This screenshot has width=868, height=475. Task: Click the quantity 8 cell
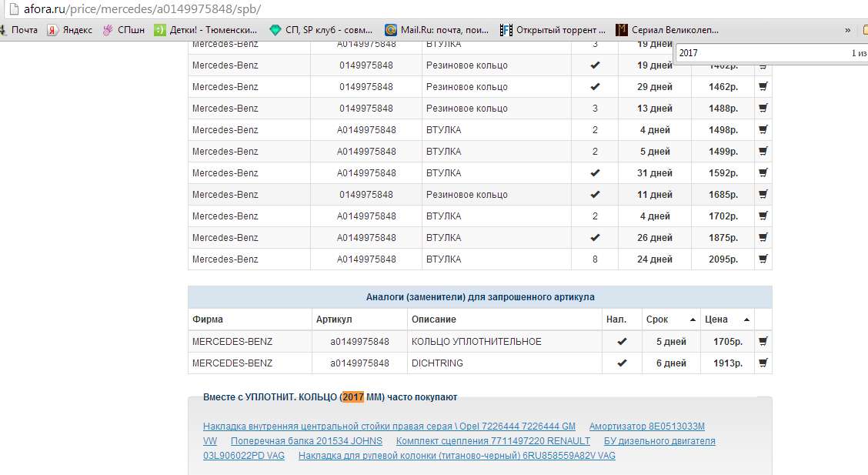595,259
